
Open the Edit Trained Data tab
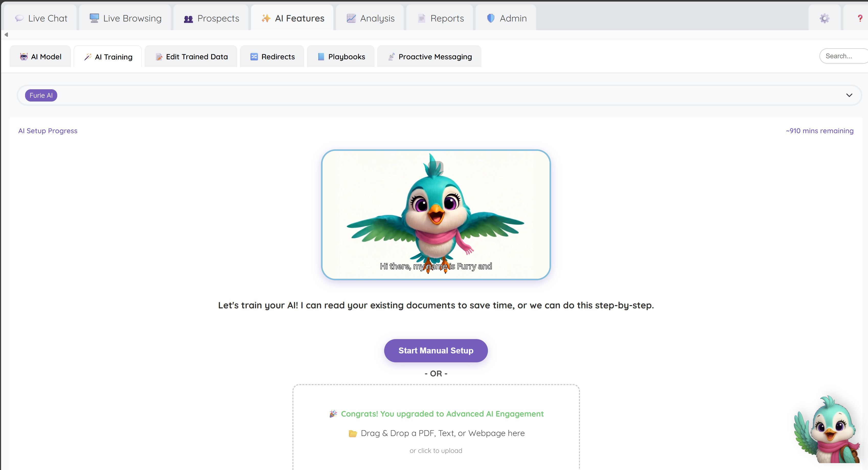191,57
